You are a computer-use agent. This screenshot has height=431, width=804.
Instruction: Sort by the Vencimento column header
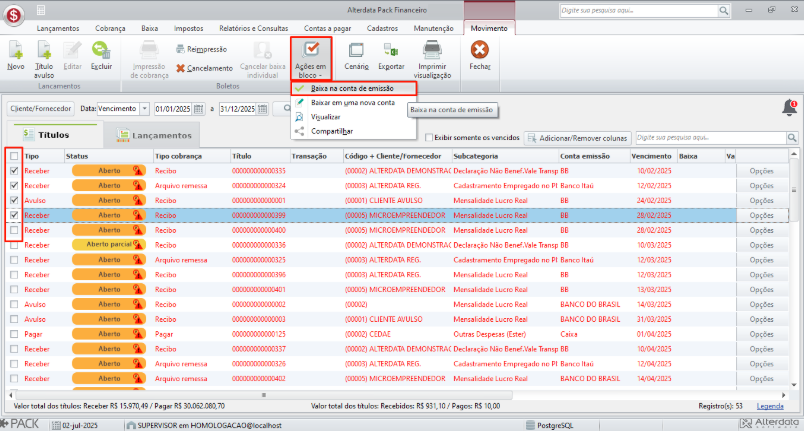651,156
